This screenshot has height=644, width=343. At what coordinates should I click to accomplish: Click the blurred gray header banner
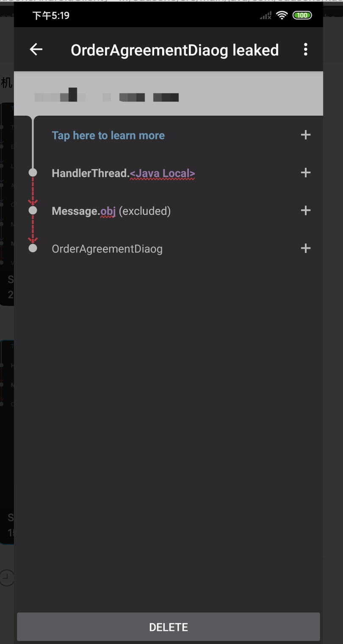(169, 94)
